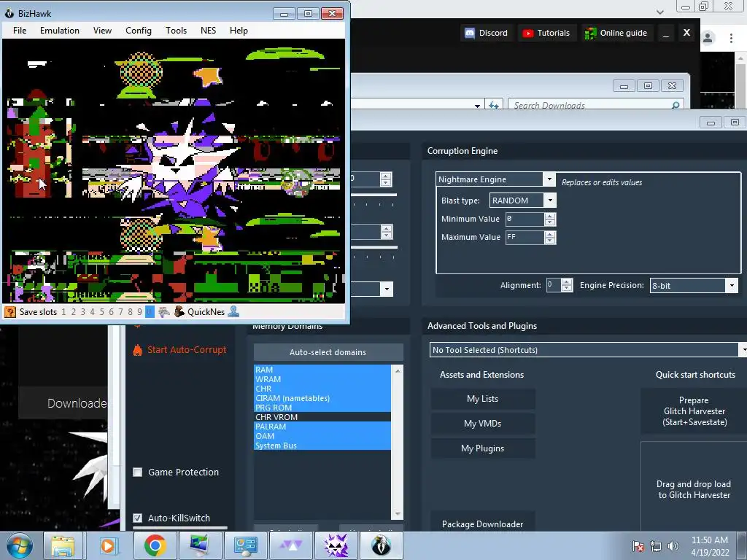Open the Online guide
747x560 pixels.
point(616,33)
